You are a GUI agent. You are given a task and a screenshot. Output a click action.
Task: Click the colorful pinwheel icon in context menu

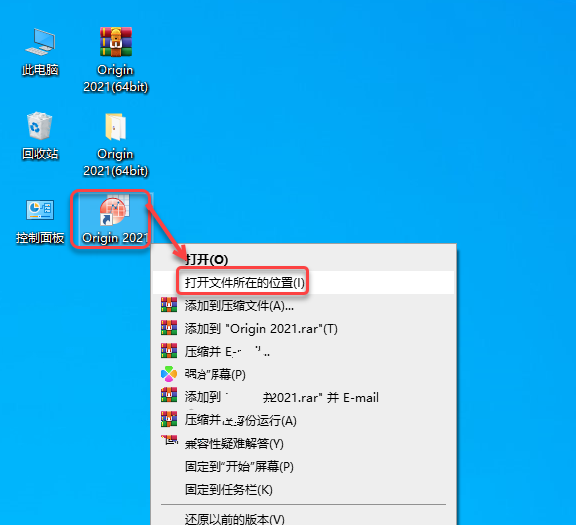point(169,374)
